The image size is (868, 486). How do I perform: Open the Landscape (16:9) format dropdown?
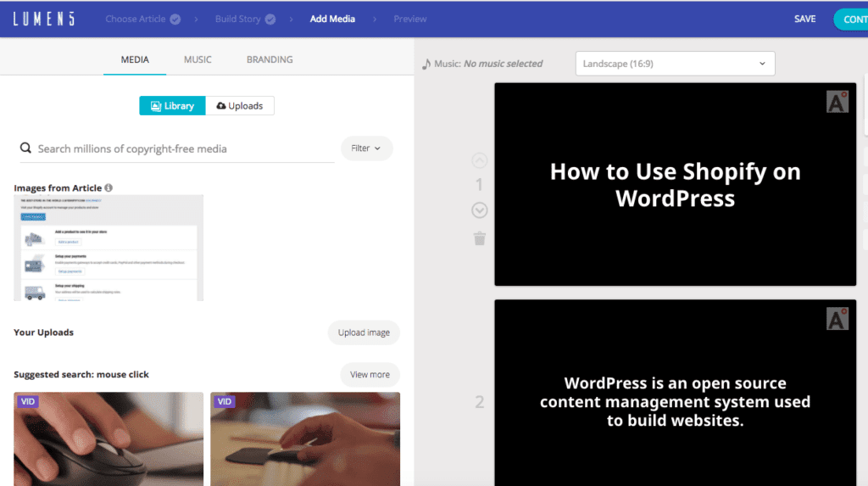click(x=675, y=64)
